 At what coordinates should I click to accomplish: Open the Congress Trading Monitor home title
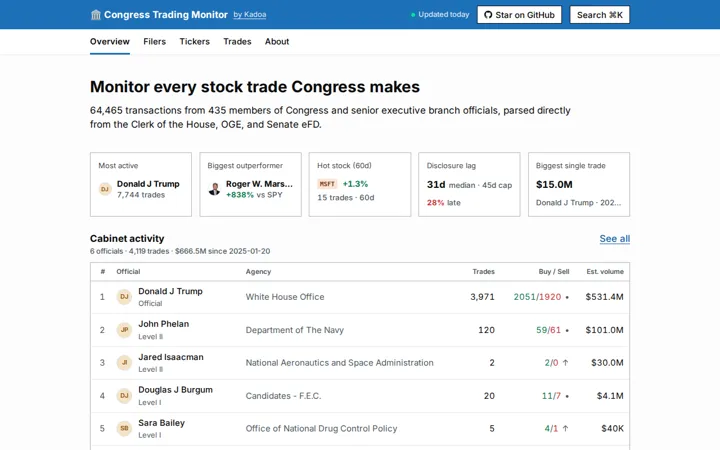[x=166, y=15]
